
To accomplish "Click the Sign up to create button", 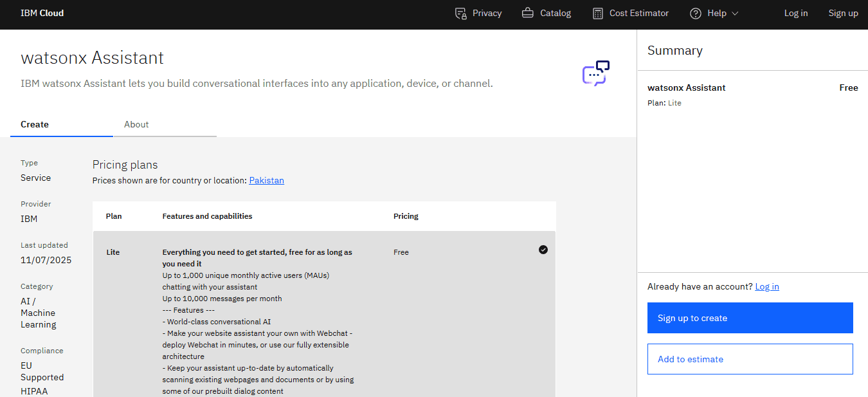I will click(750, 318).
